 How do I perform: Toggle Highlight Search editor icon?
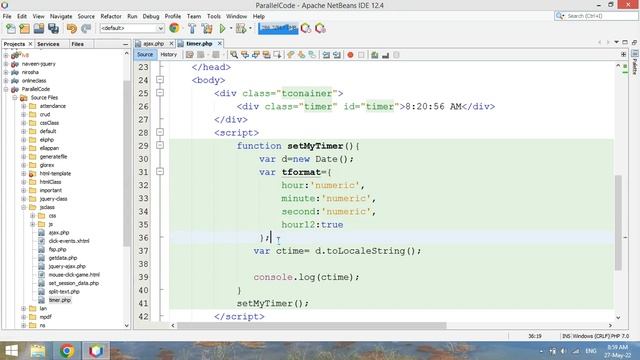[x=267, y=55]
